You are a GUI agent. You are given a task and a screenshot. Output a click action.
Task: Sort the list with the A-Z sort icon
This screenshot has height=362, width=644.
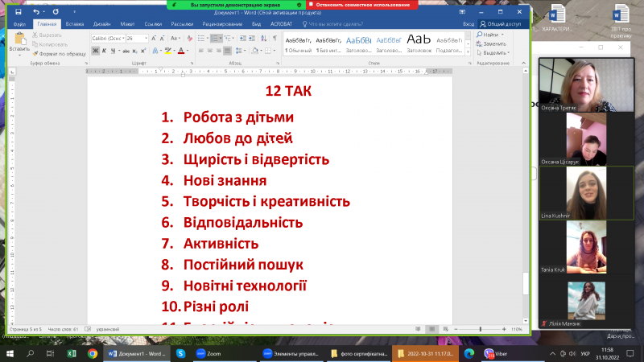pyautogui.click(x=264, y=38)
